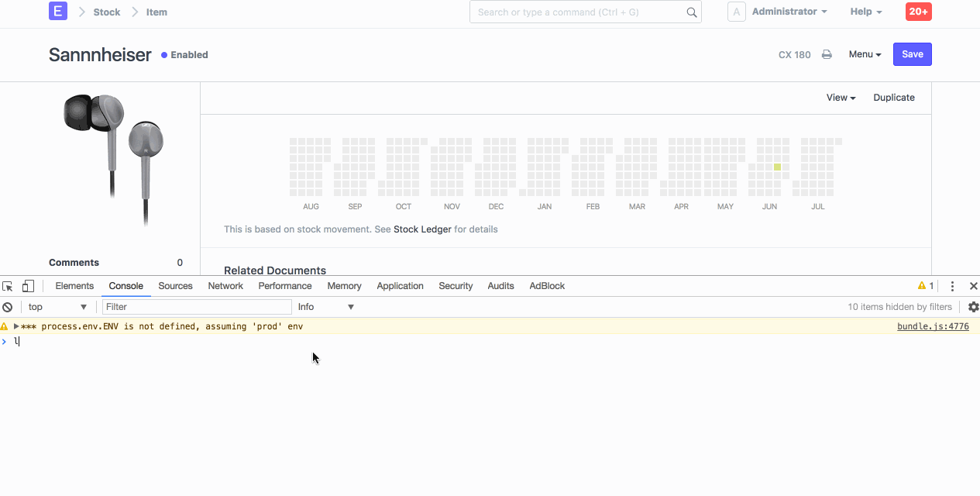This screenshot has height=496, width=980.
Task: Switch to the Sources tab
Action: click(175, 286)
